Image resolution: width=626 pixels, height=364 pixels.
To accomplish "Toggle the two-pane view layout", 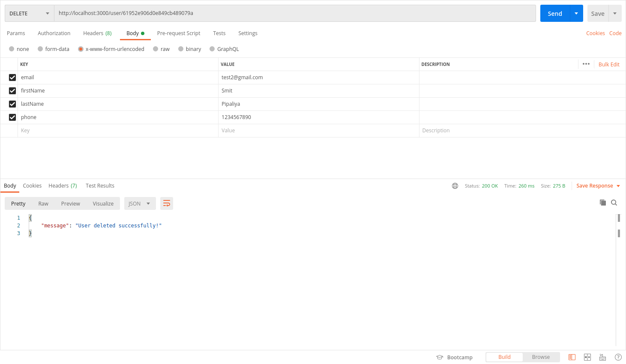I will click(x=587, y=357).
